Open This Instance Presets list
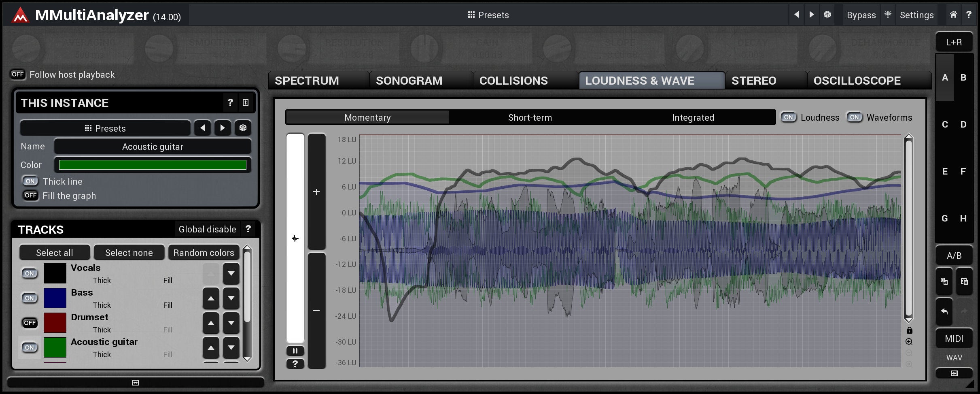980x394 pixels. pyautogui.click(x=105, y=128)
